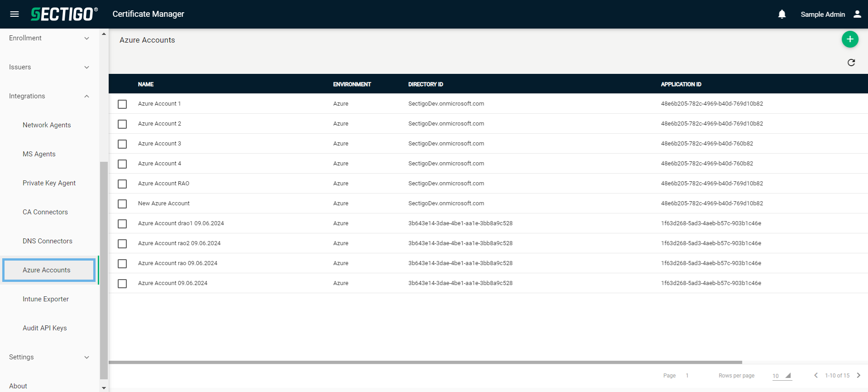Image resolution: width=868 pixels, height=392 pixels.
Task: Check the box for Azure Account 3
Action: click(122, 144)
